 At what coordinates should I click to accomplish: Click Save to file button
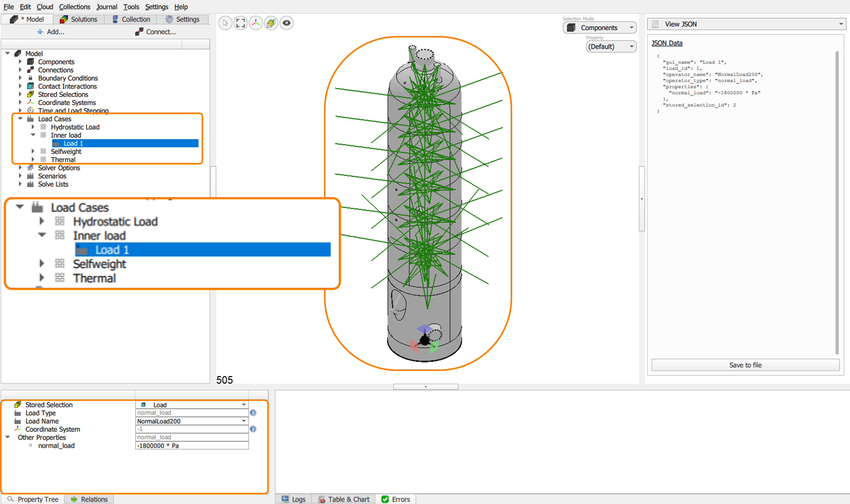745,365
